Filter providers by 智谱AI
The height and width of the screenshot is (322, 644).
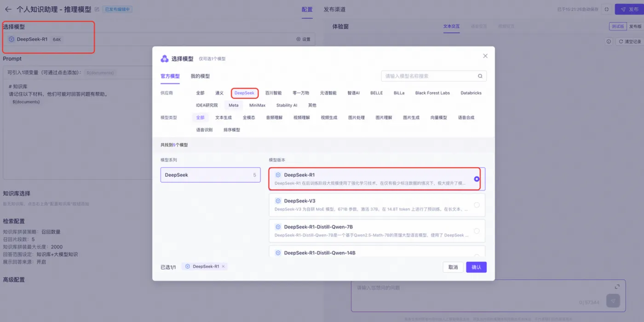[x=353, y=93]
